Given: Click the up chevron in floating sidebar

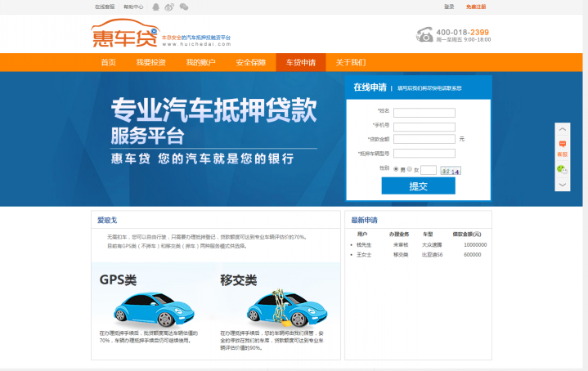Looking at the screenshot, I should 563,129.
